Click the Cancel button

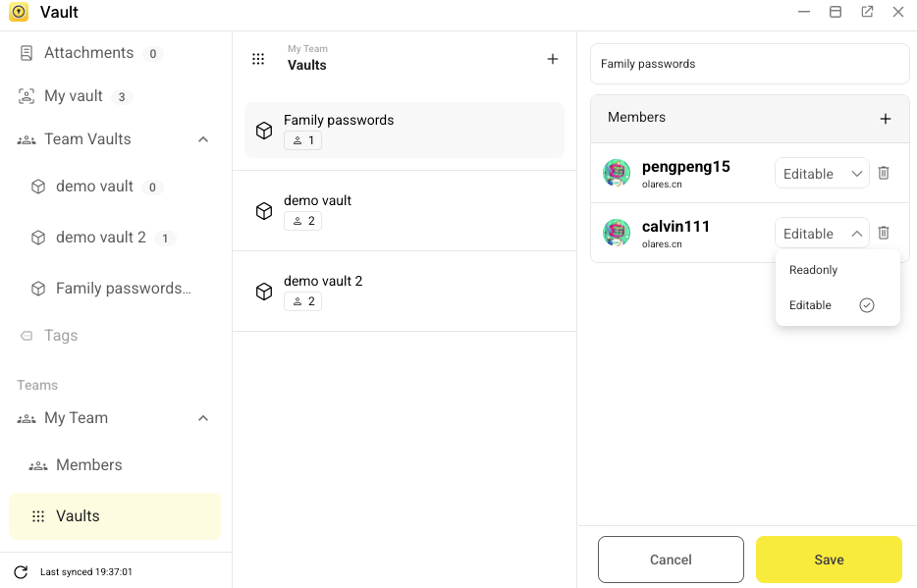671,560
